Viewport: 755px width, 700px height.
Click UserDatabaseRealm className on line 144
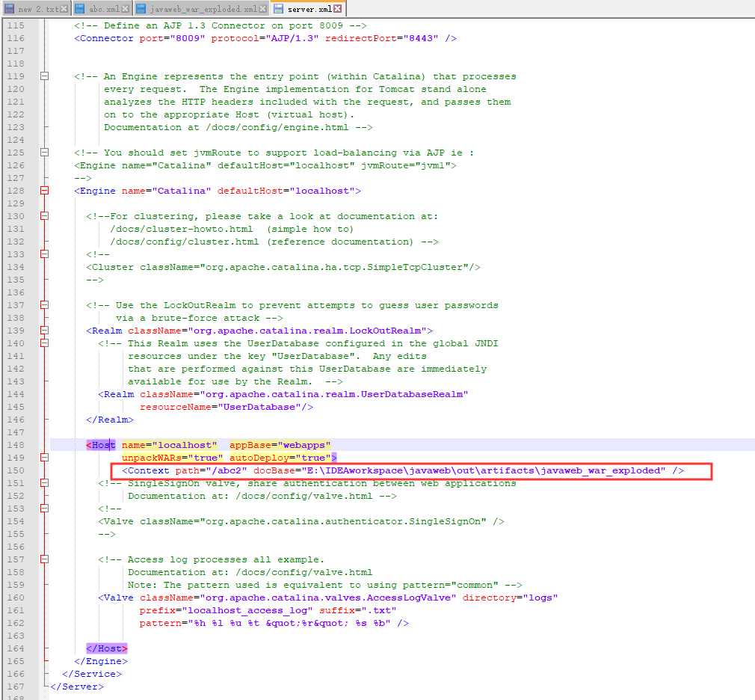pyautogui.click(x=303, y=394)
